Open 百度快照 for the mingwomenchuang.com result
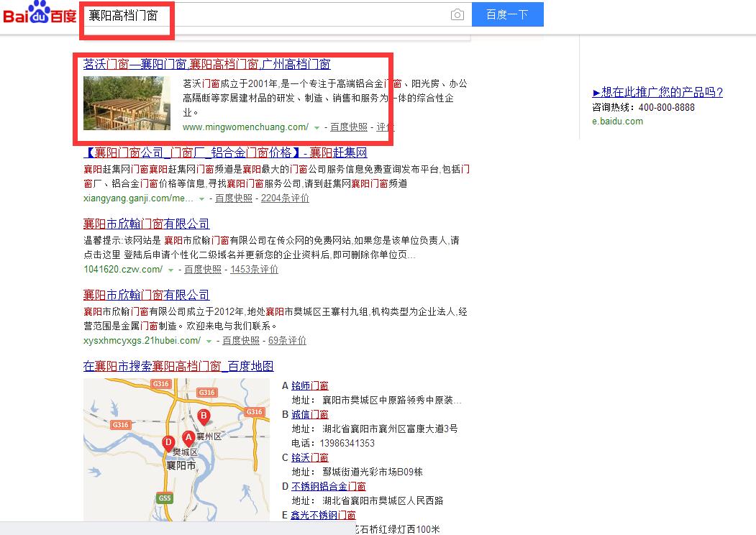The image size is (756, 535). coord(349,127)
